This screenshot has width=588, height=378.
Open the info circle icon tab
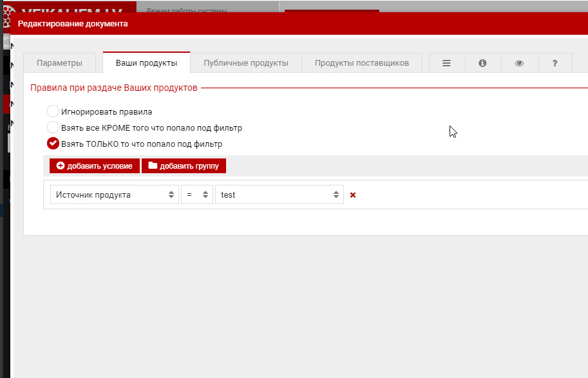click(482, 63)
